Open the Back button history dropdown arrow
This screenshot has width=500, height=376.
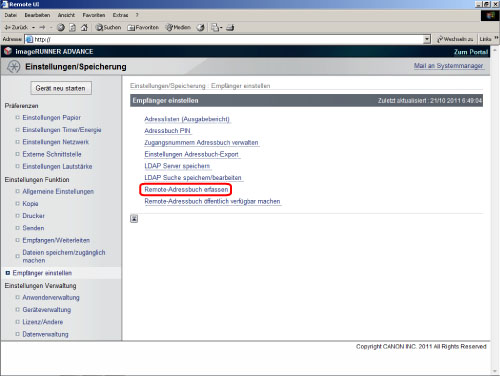(34, 28)
